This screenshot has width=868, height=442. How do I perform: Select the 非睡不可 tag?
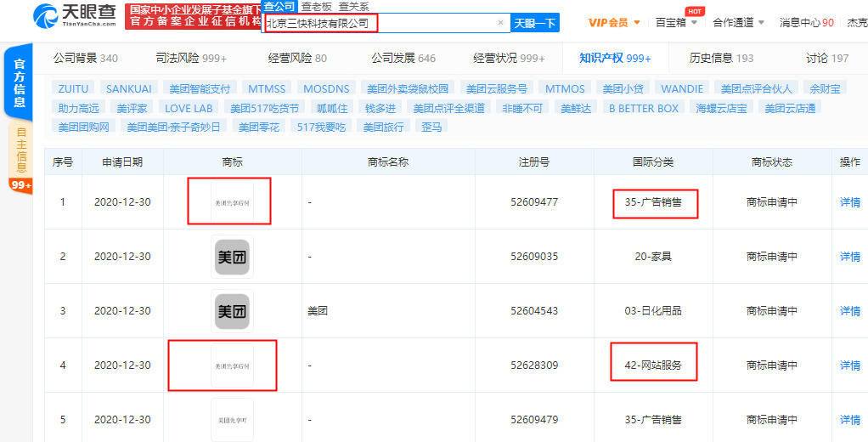click(522, 108)
